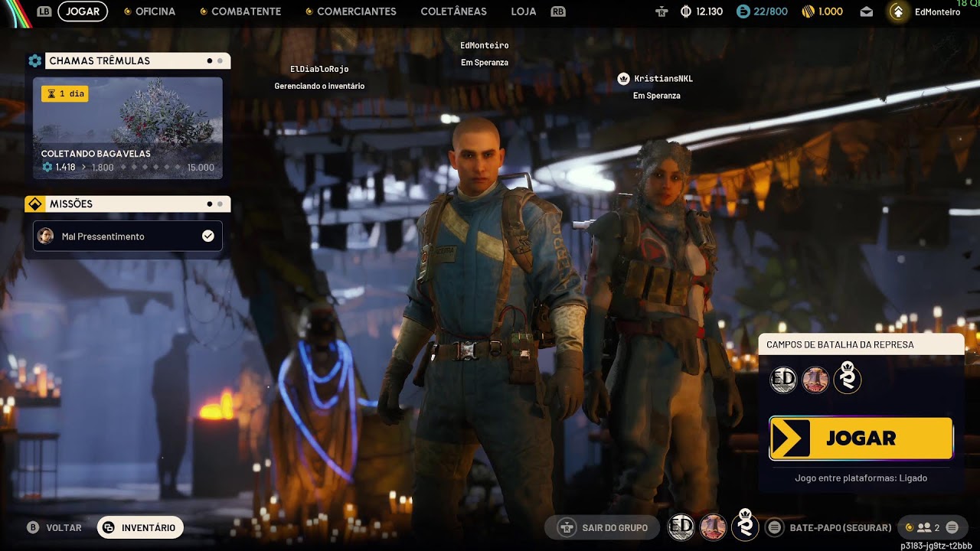
Task: Click the 15.000 goal value
Action: click(x=201, y=167)
